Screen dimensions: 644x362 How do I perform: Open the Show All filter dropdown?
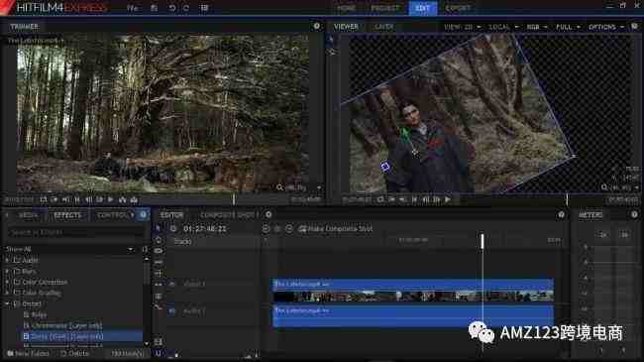(x=69, y=249)
